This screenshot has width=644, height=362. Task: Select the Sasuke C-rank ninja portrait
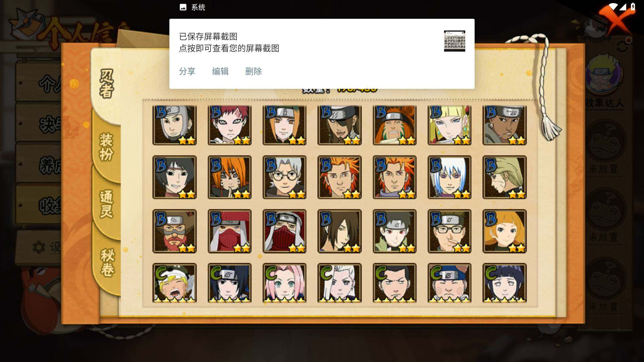click(x=229, y=283)
